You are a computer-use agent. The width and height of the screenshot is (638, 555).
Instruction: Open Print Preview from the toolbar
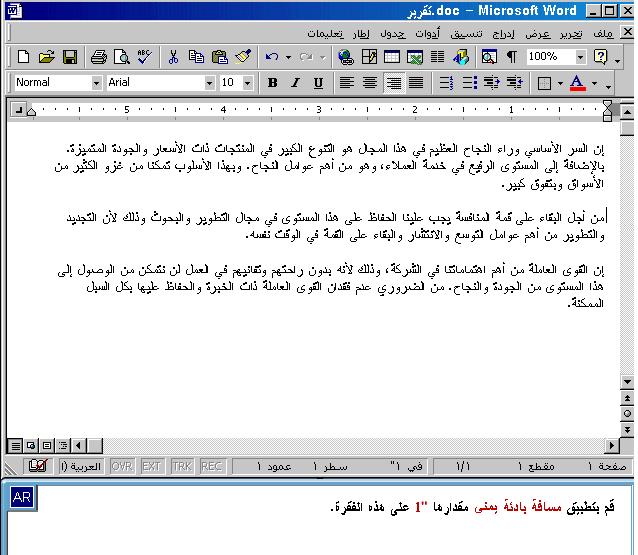(x=122, y=57)
